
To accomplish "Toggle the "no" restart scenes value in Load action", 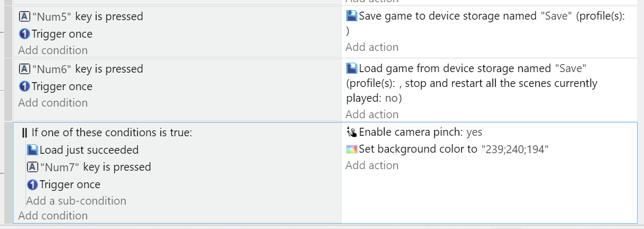I will pyautogui.click(x=391, y=98).
